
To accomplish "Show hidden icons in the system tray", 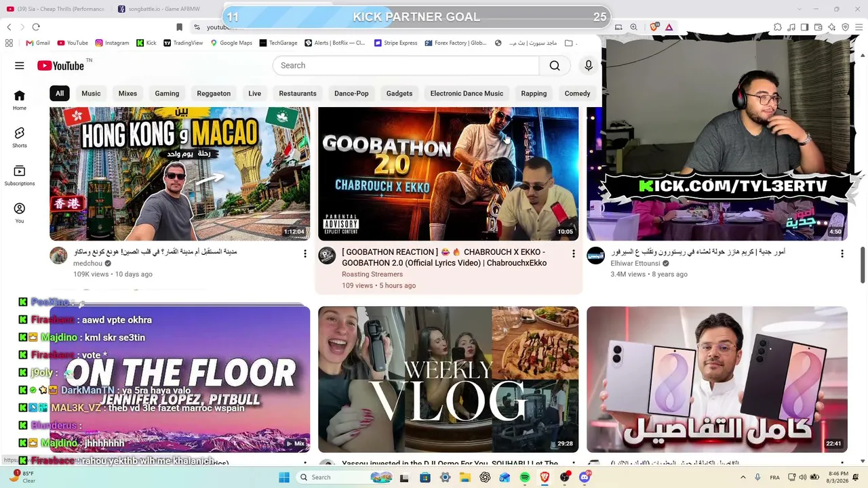I will 743,477.
